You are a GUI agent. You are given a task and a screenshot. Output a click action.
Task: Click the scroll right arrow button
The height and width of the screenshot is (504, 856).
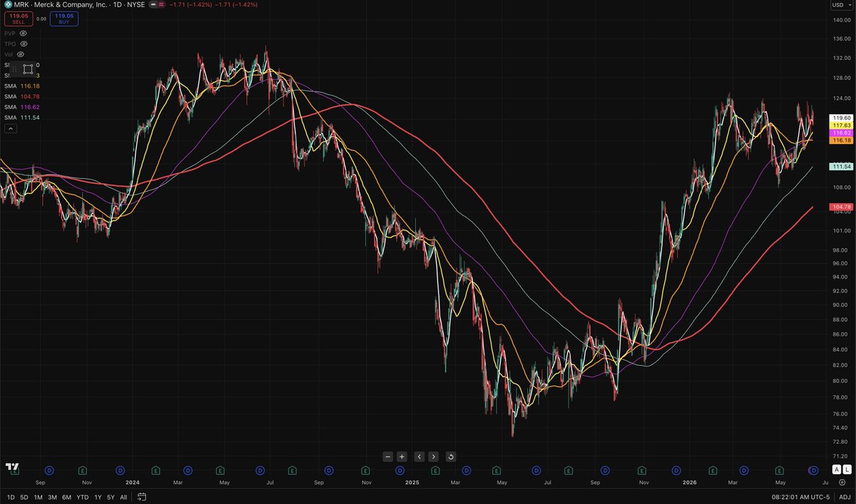[434, 456]
